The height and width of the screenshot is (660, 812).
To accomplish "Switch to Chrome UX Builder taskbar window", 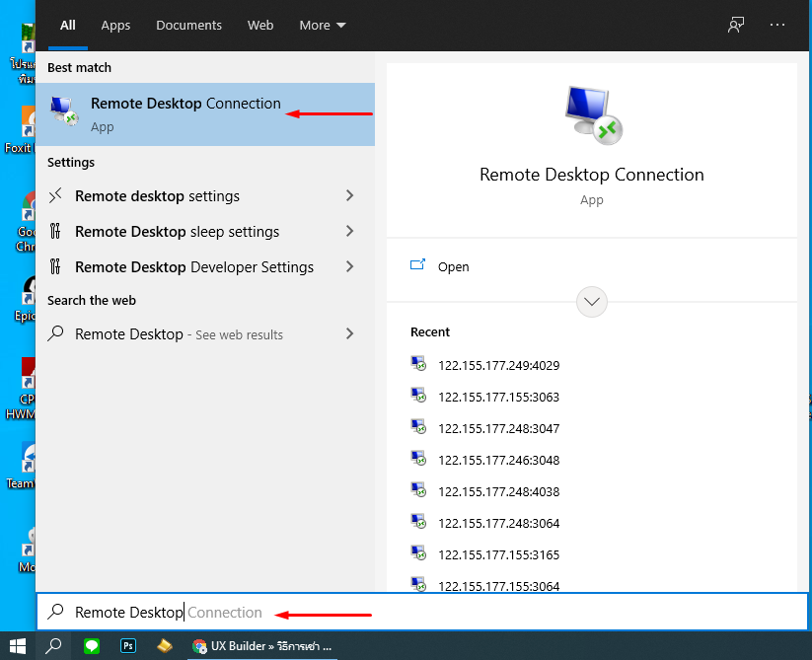I will (262, 646).
